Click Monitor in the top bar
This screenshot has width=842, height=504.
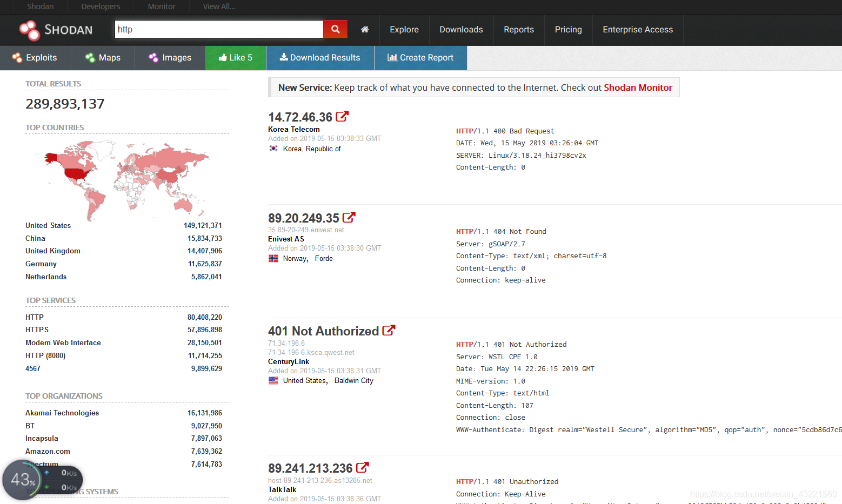click(162, 6)
